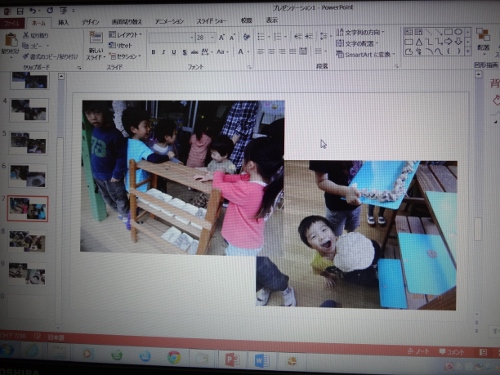Click the clear formatting icon

coord(247,37)
